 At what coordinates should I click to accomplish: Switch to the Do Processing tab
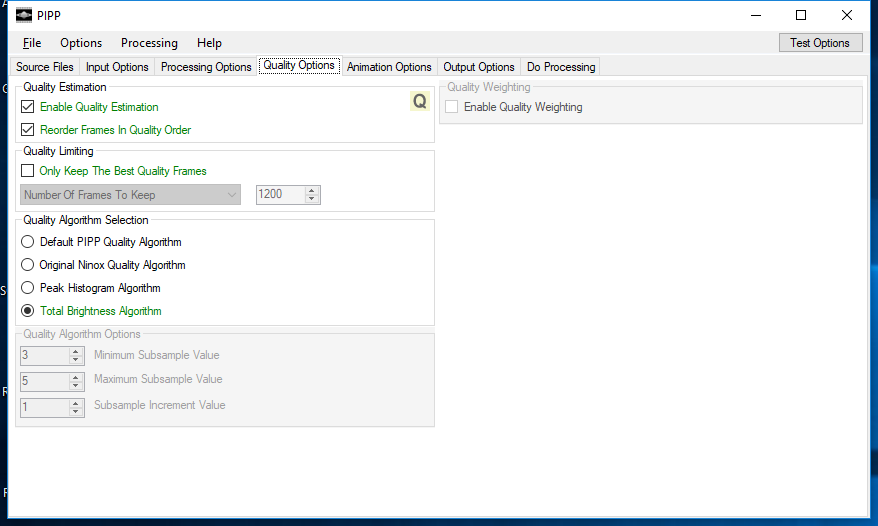(561, 67)
